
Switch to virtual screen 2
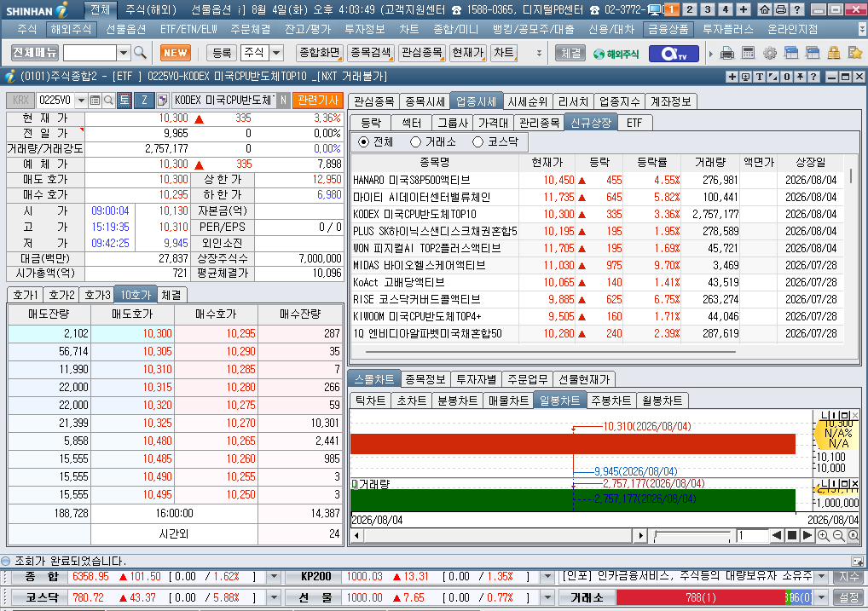[x=689, y=9]
